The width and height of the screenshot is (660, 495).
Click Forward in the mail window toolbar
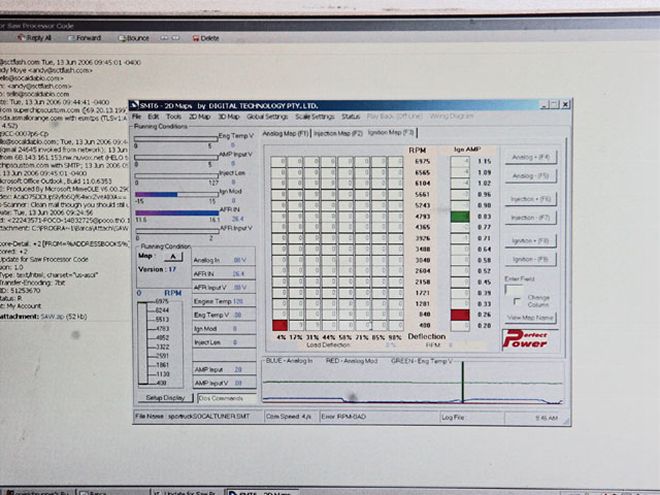pyautogui.click(x=84, y=38)
